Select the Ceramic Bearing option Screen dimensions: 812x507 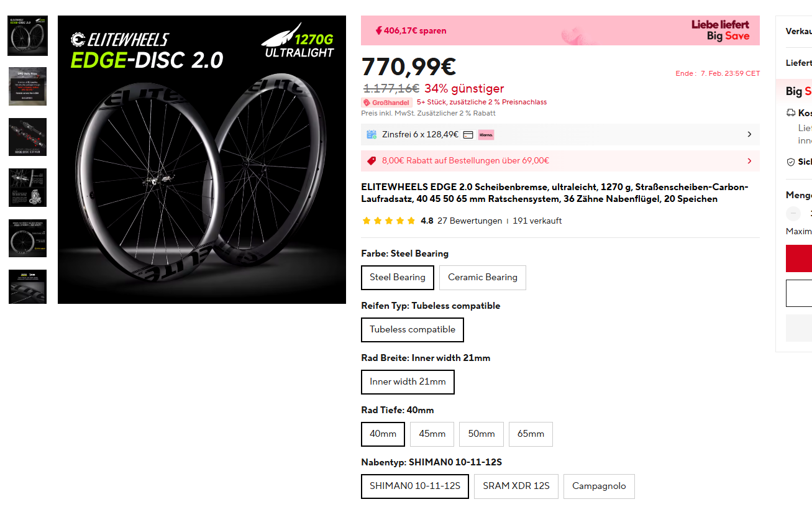pos(482,278)
